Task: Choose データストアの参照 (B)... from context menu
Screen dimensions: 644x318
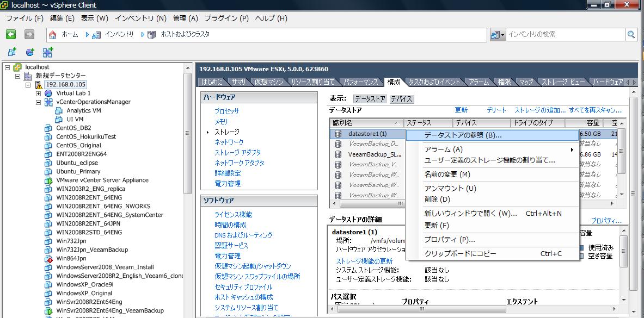Action: pyautogui.click(x=492, y=135)
